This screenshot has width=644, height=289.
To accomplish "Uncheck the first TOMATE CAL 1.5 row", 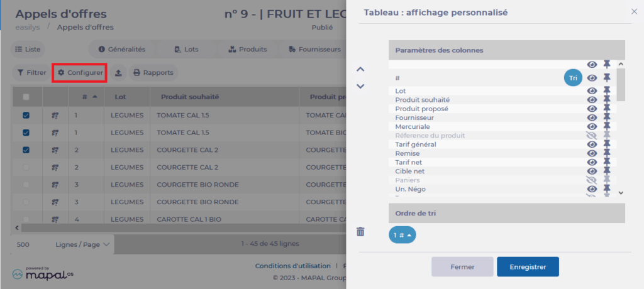I will [x=26, y=116].
